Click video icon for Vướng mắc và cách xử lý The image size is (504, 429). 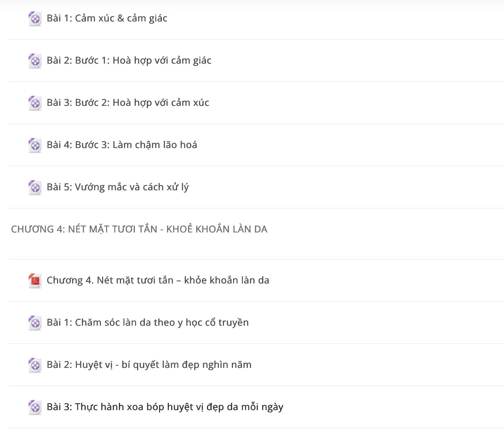point(35,187)
